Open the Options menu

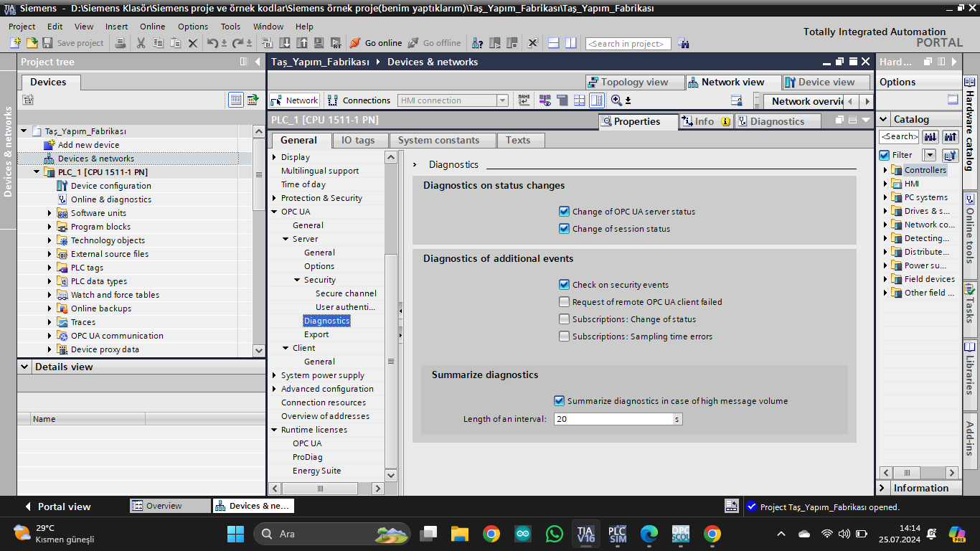point(193,27)
